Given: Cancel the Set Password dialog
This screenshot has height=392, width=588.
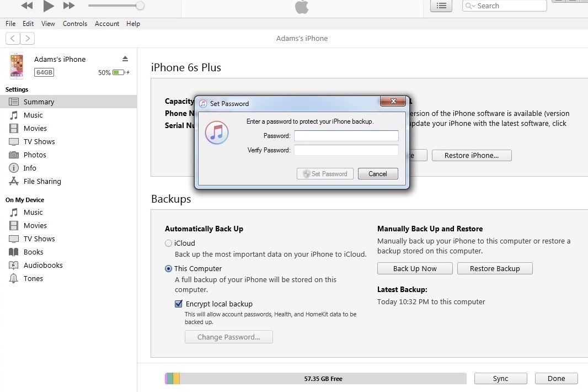Looking at the screenshot, I should (378, 174).
